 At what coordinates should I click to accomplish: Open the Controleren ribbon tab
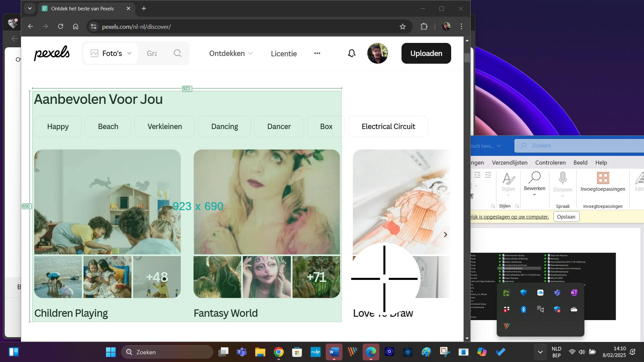[550, 163]
